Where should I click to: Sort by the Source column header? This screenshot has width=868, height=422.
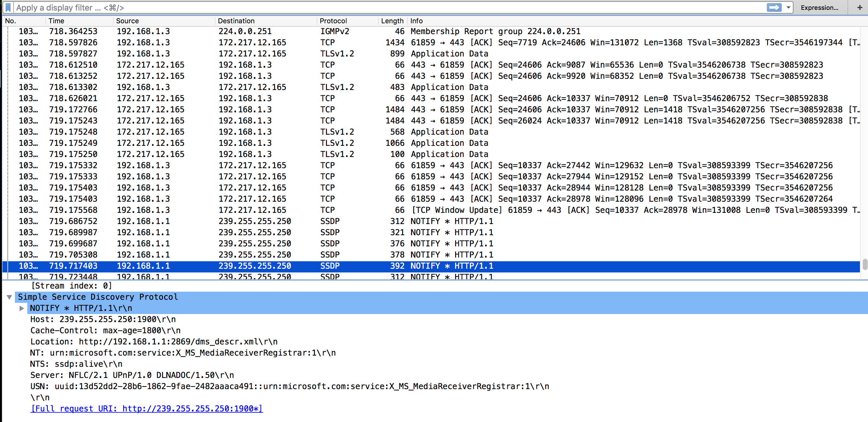tap(127, 21)
